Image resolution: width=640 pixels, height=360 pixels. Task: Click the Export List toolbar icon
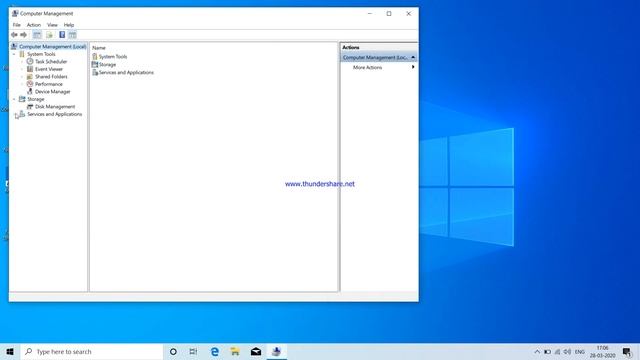(49, 35)
